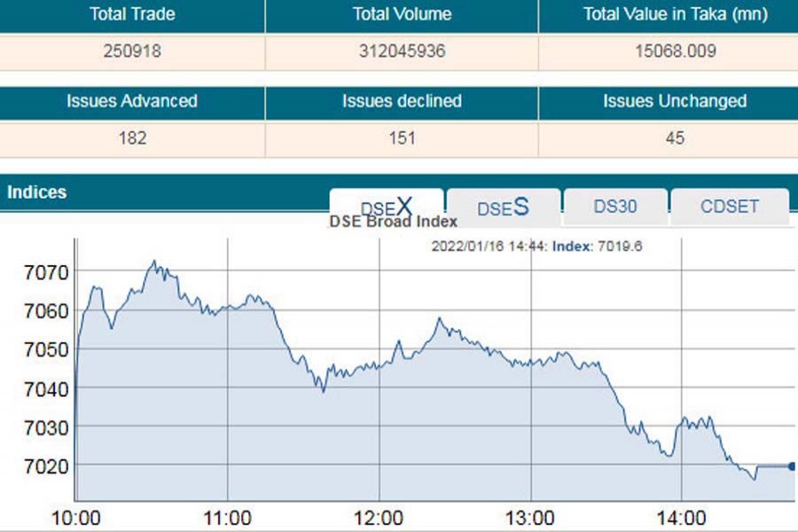Image resolution: width=798 pixels, height=532 pixels.
Task: Select the Issues Unchanged header
Action: tap(675, 101)
